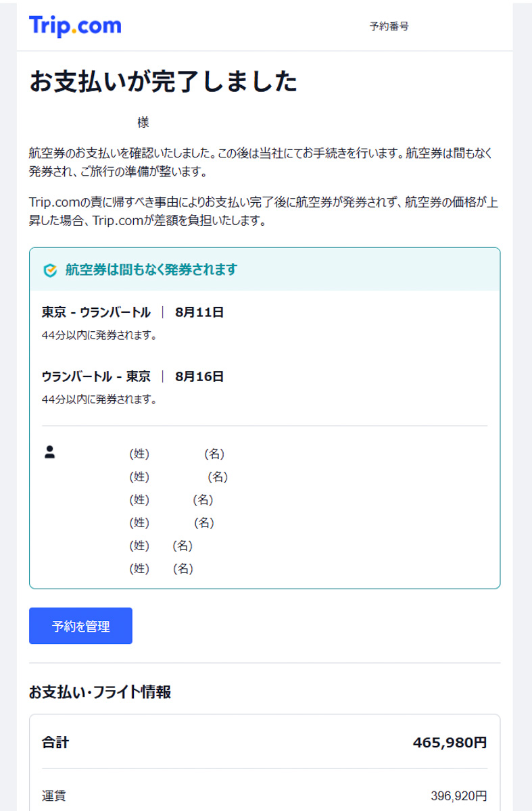
Task: Click the 合計 label
Action: click(55, 743)
